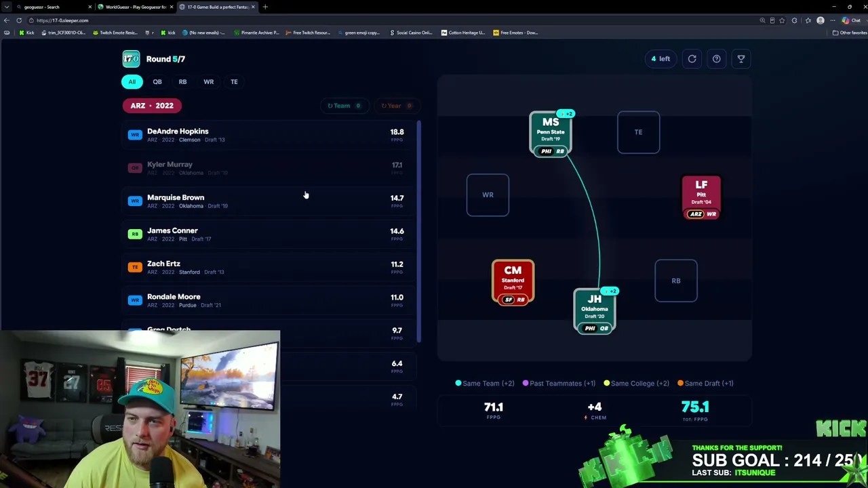
Task: Click the Same Draft legend entry
Action: (705, 384)
